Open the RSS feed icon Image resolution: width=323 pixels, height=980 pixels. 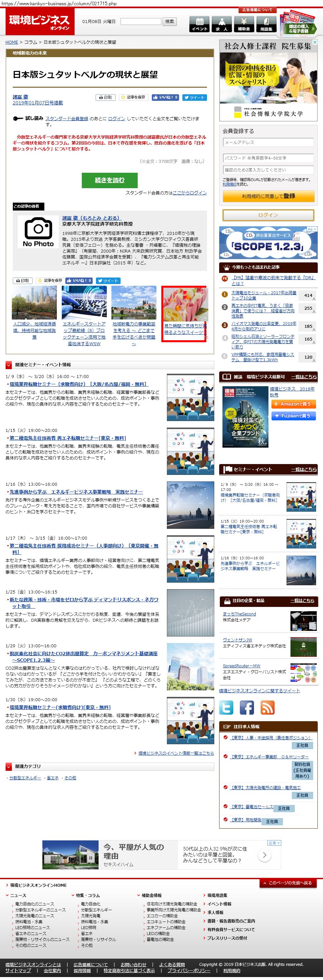[267, 707]
